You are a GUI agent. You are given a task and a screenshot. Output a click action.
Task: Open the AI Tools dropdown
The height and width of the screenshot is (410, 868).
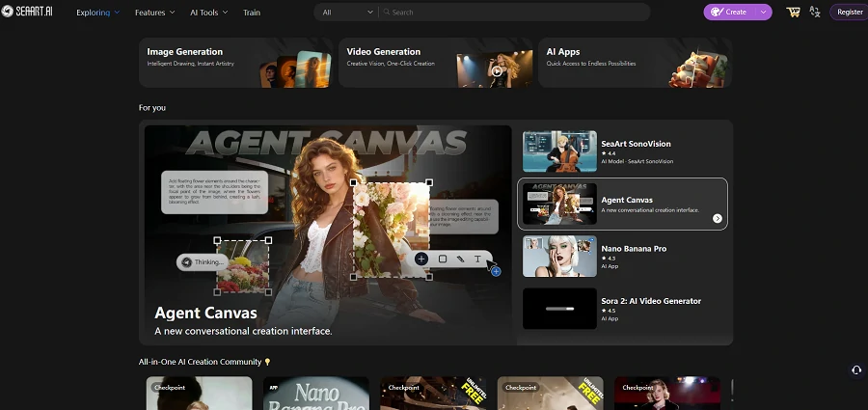[208, 13]
